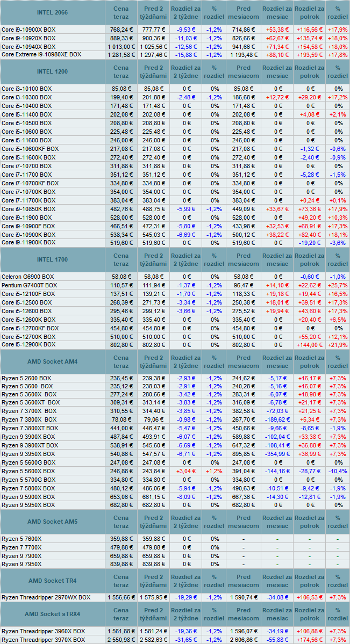Image resolution: width=350 pixels, height=644 pixels.
Task: Click the INTEL 1700 section header
Action: click(x=52, y=259)
